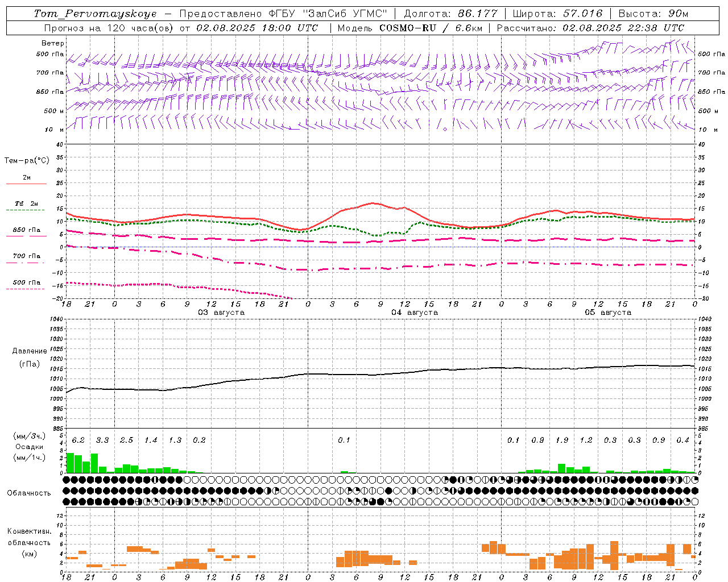Click the Давление pressure label
Screen dimensions: 728x582
pos(30,351)
